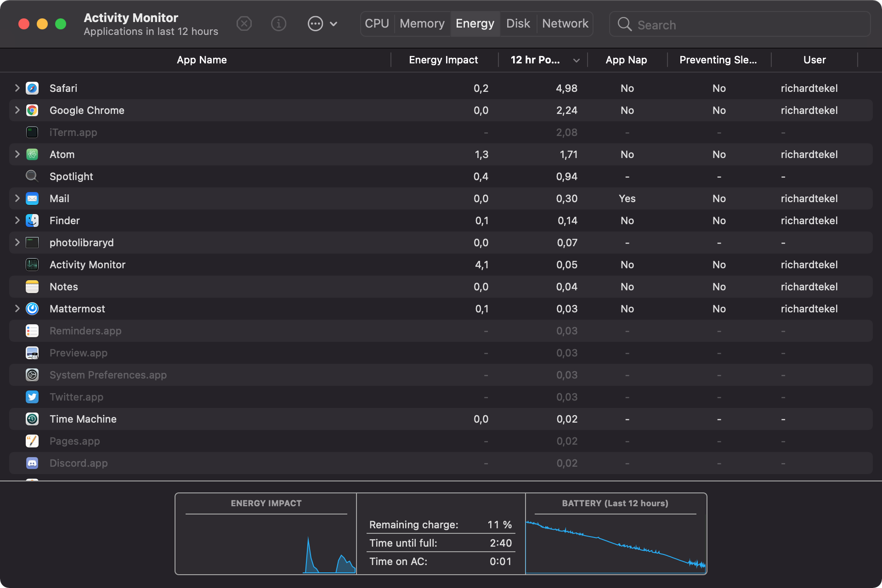Expand the Finder process row
The height and width of the screenshot is (588, 882).
coord(17,220)
